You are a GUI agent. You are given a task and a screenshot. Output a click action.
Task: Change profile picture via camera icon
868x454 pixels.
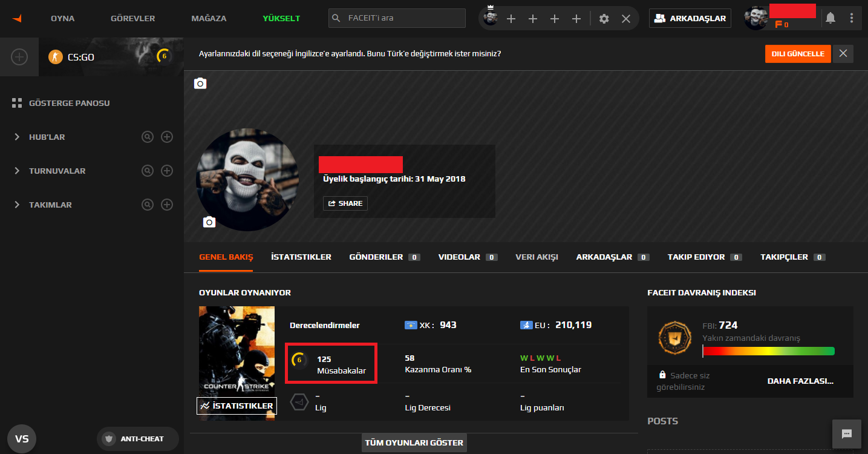point(209,222)
